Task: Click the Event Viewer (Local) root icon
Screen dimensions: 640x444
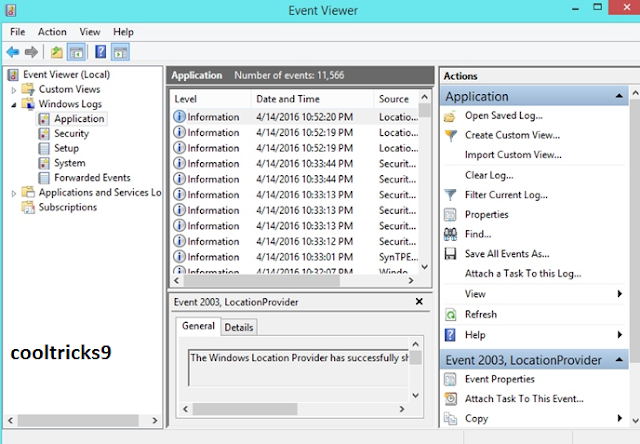Action: coord(13,75)
